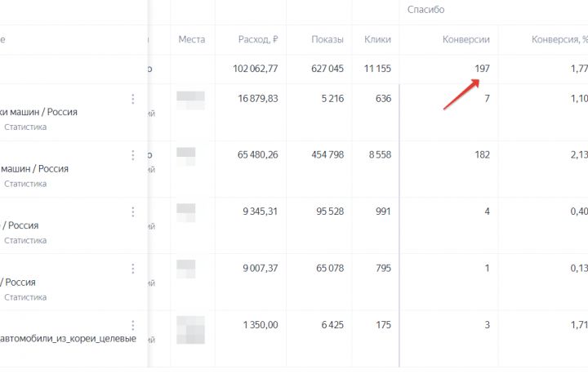View Статистика for the campaign with 991 clicks
Viewport: 588px width, 392px height.
click(25, 241)
